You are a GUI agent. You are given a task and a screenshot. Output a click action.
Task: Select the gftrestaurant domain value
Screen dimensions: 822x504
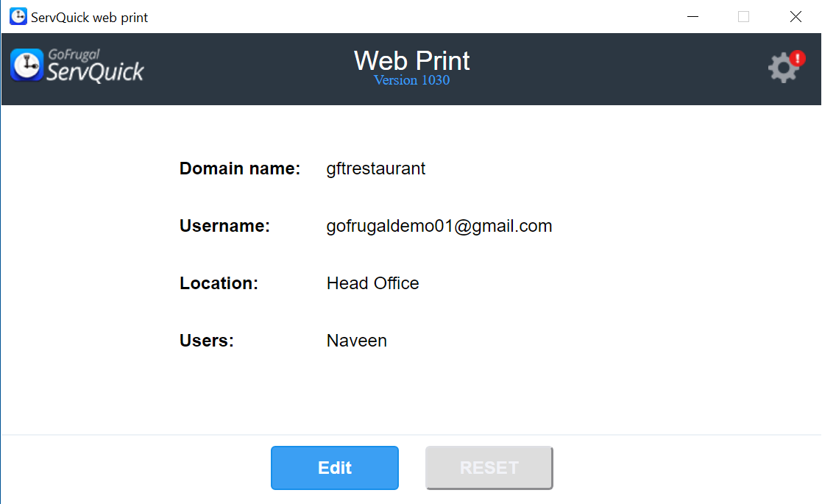click(x=376, y=168)
